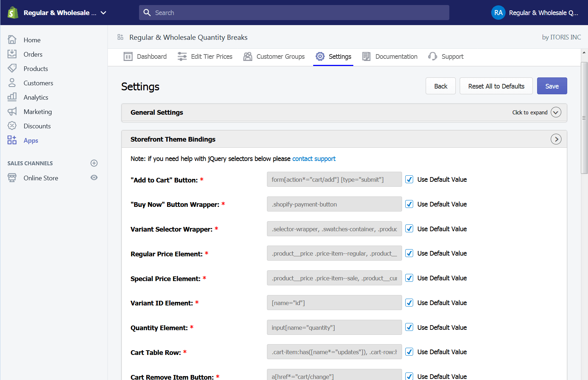Open the store switcher dropdown arrow
The image size is (588, 380).
click(x=104, y=13)
